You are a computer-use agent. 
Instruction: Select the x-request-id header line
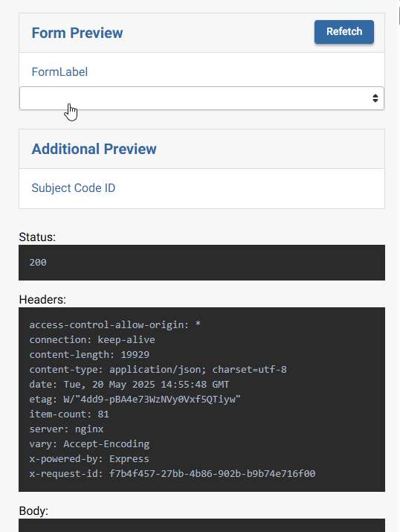pos(172,474)
